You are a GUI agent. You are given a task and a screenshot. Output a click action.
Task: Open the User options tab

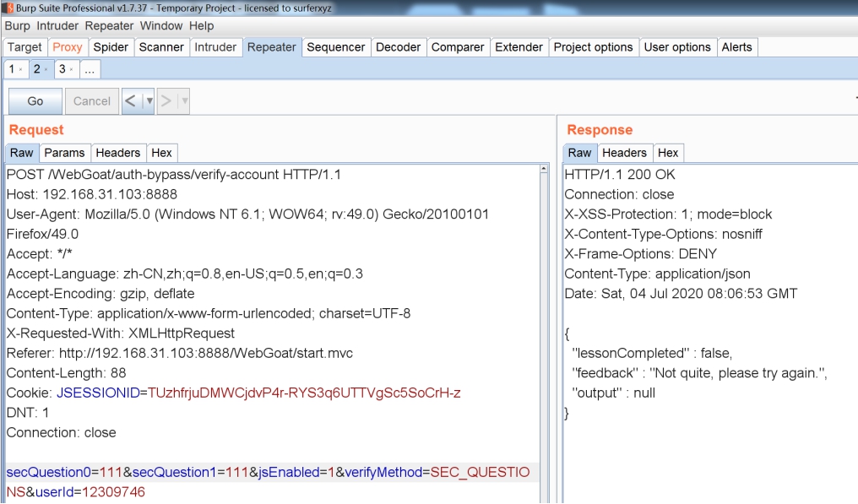click(677, 47)
